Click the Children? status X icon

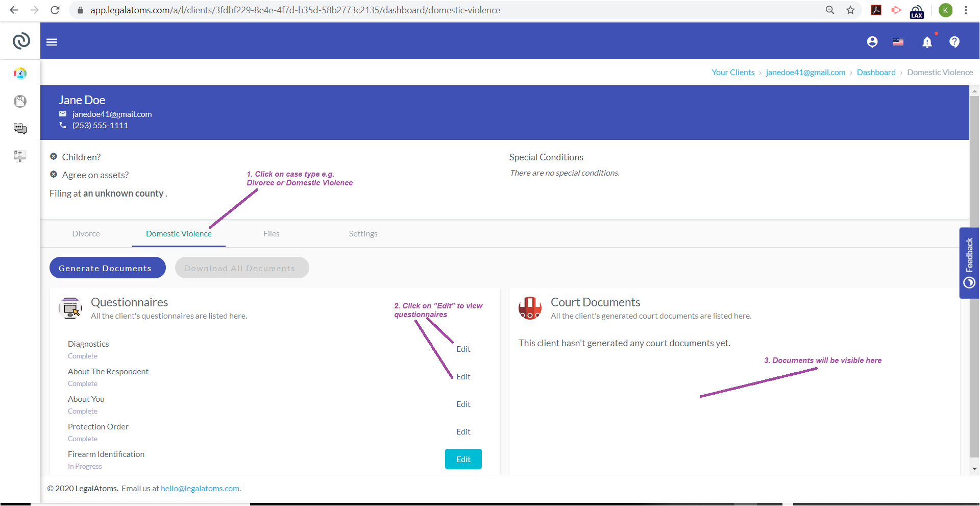pyautogui.click(x=54, y=156)
